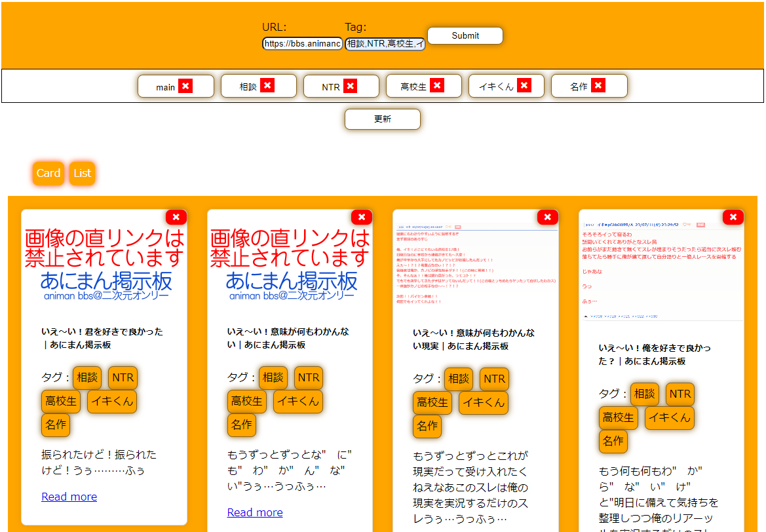Delete the first card with red X

(176, 218)
